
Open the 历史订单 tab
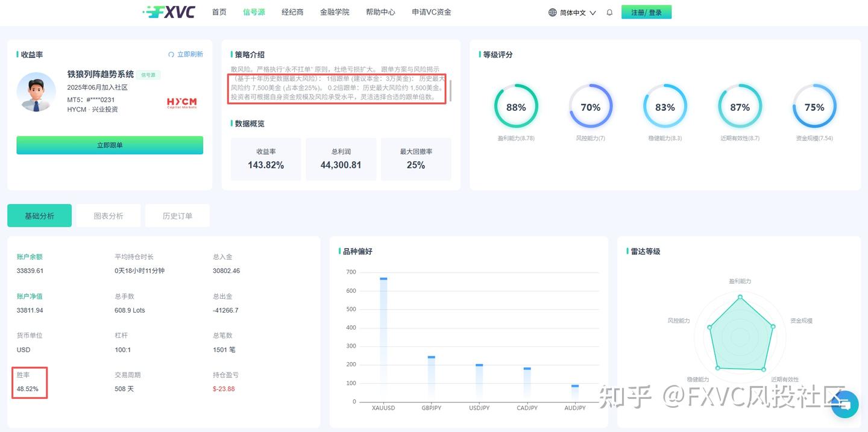[x=177, y=215]
